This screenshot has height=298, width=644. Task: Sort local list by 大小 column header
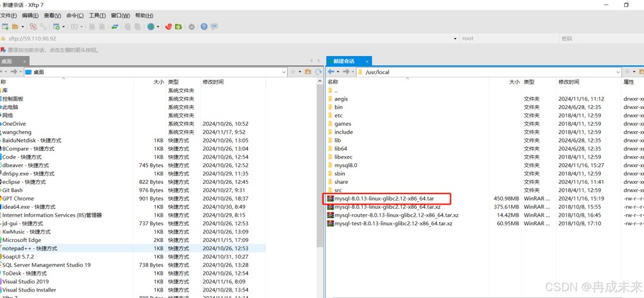coord(158,82)
